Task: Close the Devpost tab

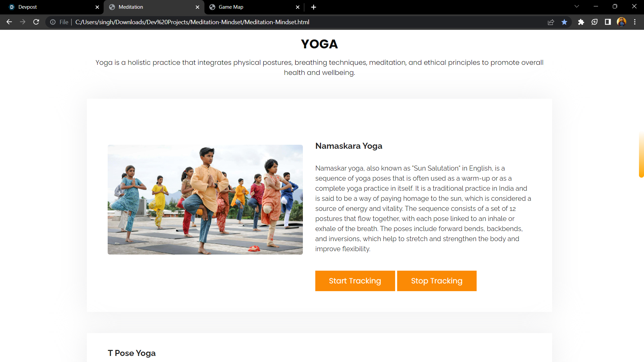Action: pyautogui.click(x=97, y=7)
